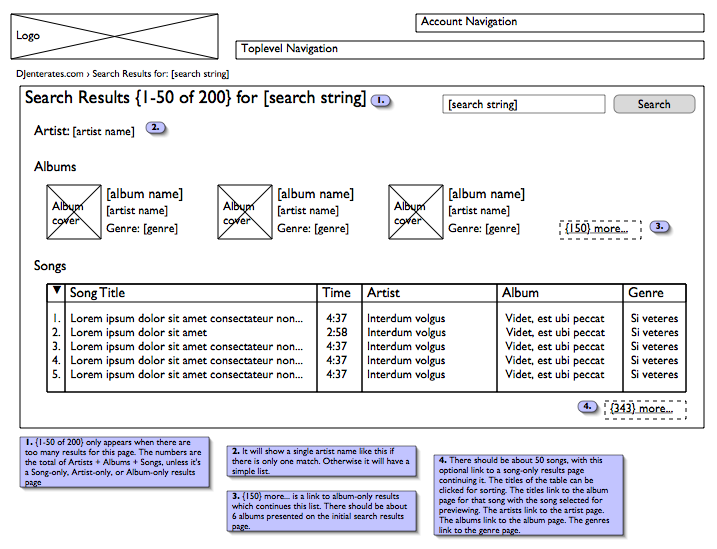This screenshot has width=717, height=549.
Task: Open Si veteres genre in song row 4
Action: 654,361
